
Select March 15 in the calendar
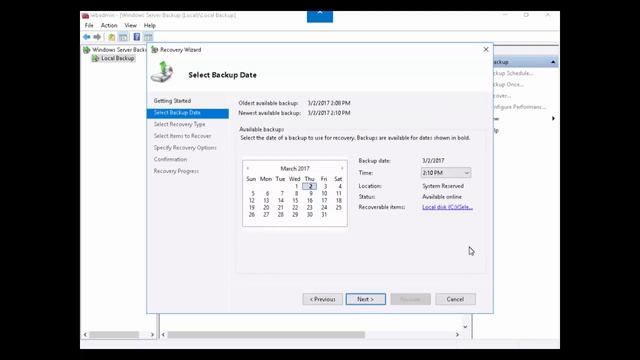pos(295,200)
